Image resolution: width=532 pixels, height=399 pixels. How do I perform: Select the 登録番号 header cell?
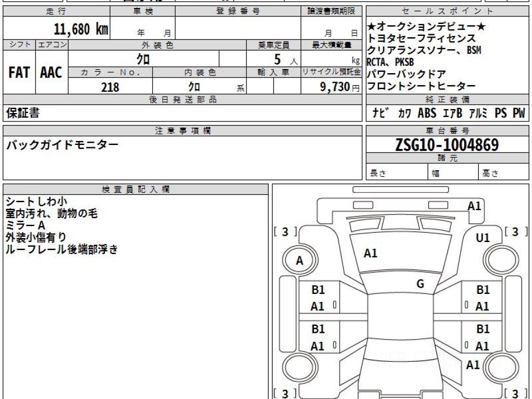238,12
